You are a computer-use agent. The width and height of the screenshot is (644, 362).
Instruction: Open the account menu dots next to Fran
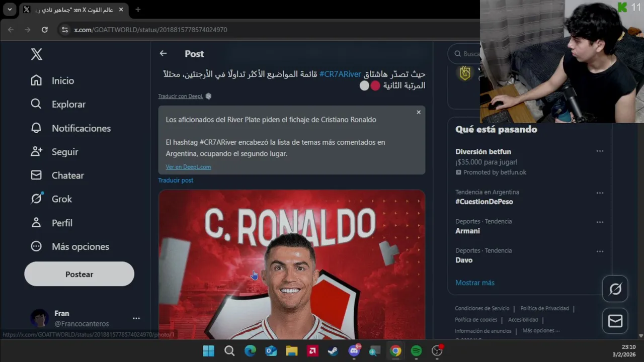(x=136, y=318)
